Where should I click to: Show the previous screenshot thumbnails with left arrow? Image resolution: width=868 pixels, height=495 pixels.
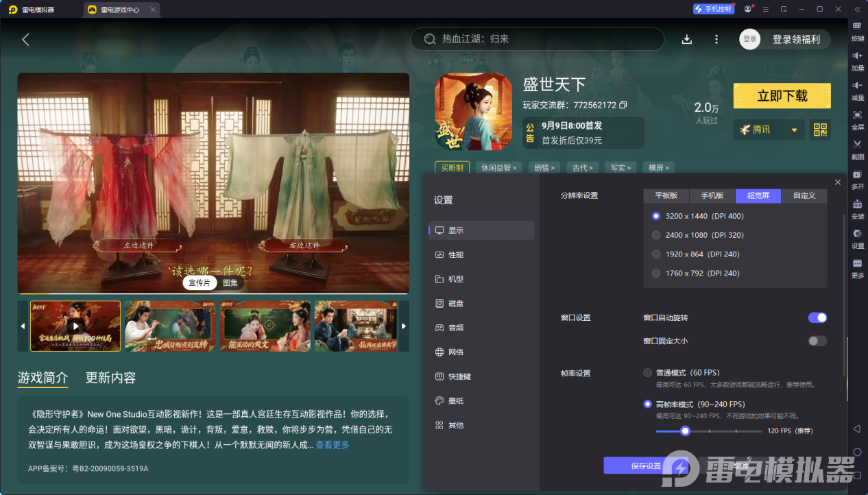24,326
